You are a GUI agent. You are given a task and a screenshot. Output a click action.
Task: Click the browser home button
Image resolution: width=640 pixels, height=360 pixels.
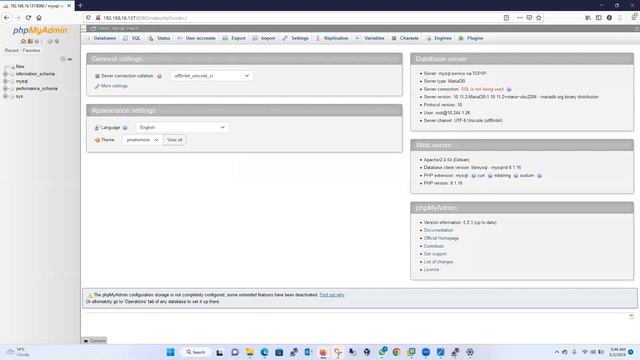point(39,18)
